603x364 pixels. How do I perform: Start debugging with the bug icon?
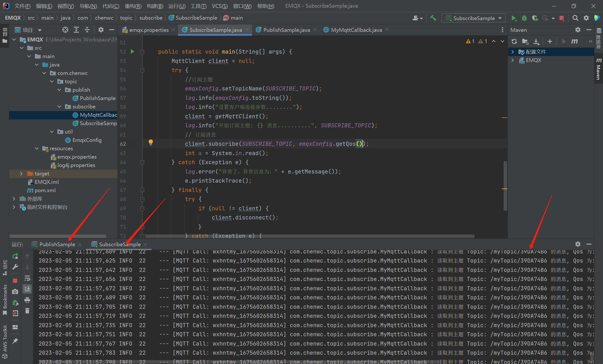click(524, 18)
